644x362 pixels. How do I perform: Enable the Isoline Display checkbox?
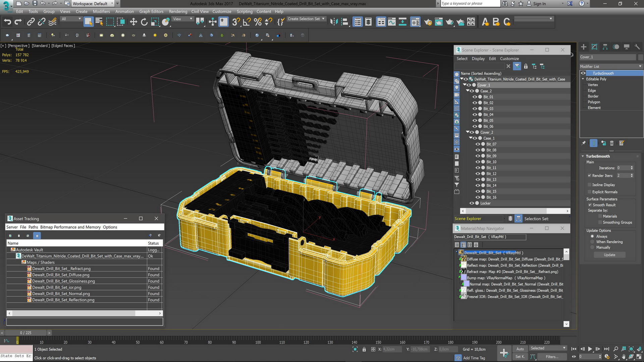click(x=590, y=185)
